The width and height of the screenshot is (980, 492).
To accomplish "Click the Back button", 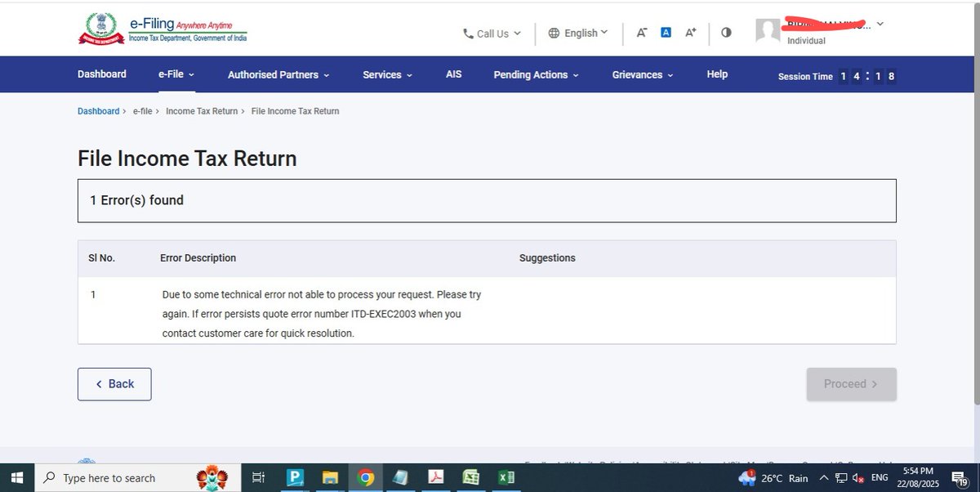I will (x=114, y=384).
